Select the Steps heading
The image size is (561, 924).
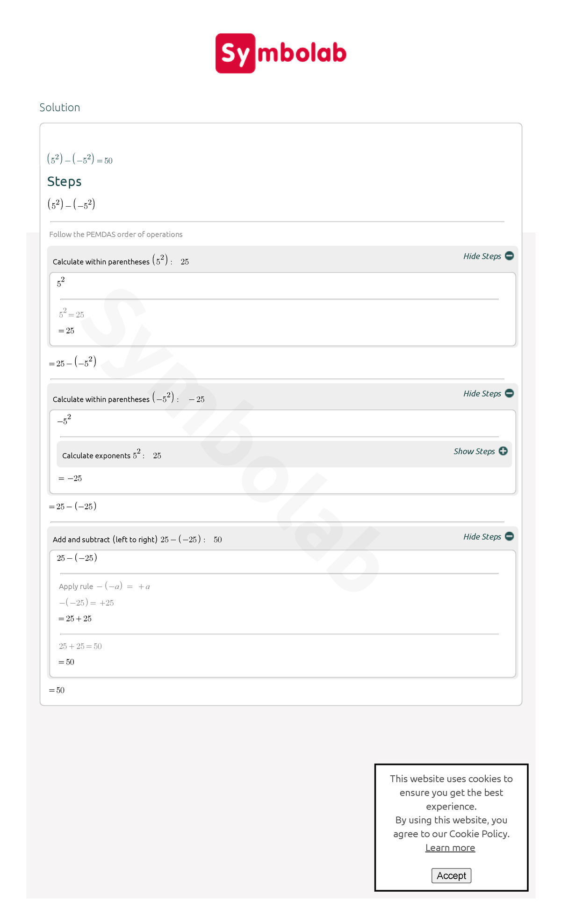[65, 181]
